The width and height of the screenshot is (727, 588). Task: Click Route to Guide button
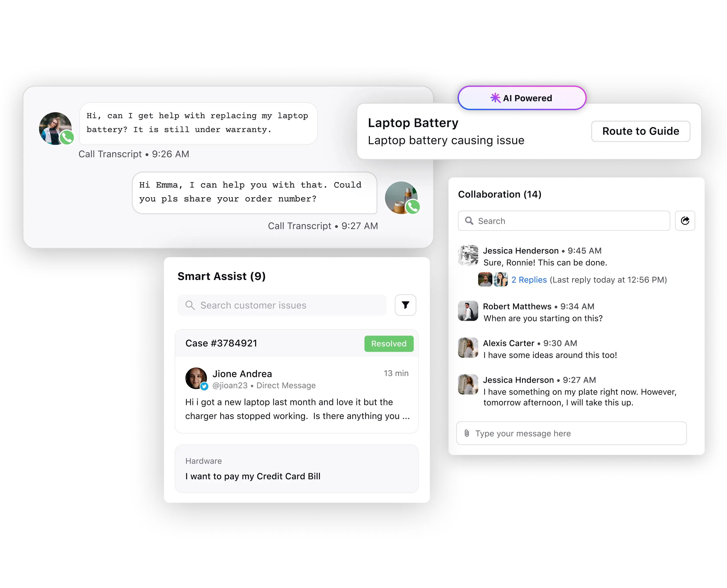[640, 131]
